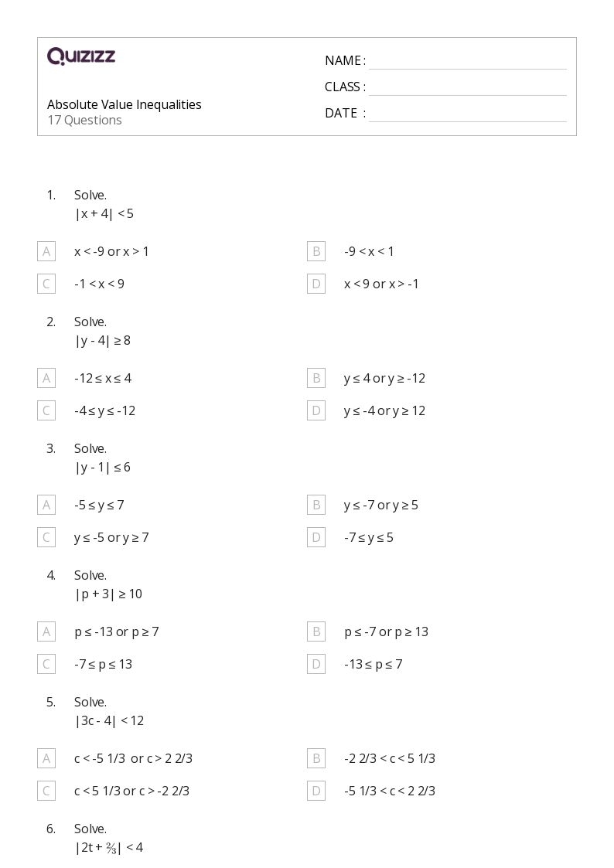614x868 pixels.
Task: Check box A '-5 ≤ y ≤ 7'
Action: (46, 505)
